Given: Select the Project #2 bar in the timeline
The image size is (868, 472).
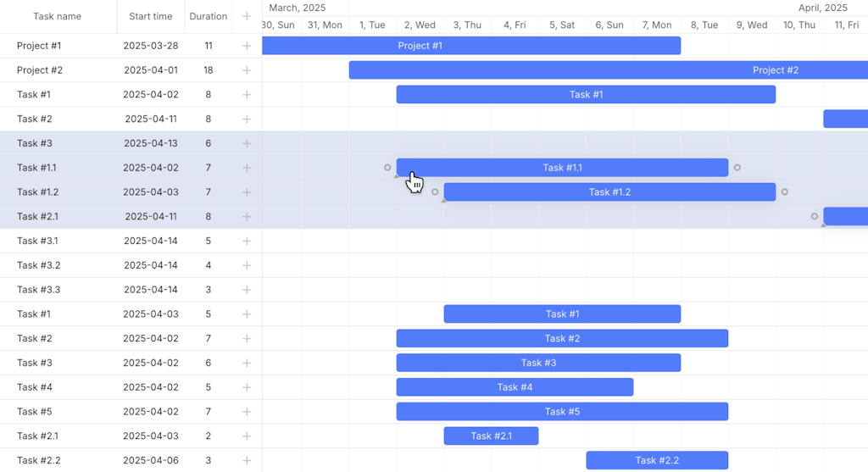Looking at the screenshot, I should (609, 70).
